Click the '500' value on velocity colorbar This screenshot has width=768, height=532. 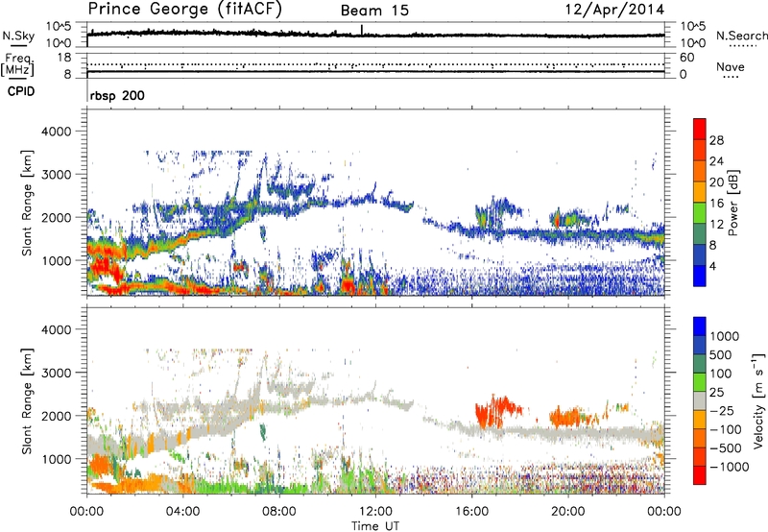[x=722, y=355]
